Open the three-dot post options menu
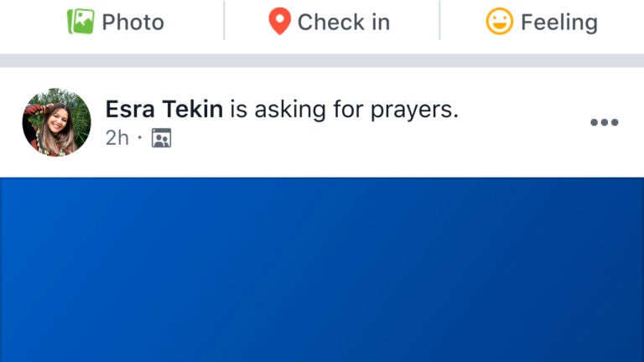This screenshot has height=362, width=644. point(604,122)
